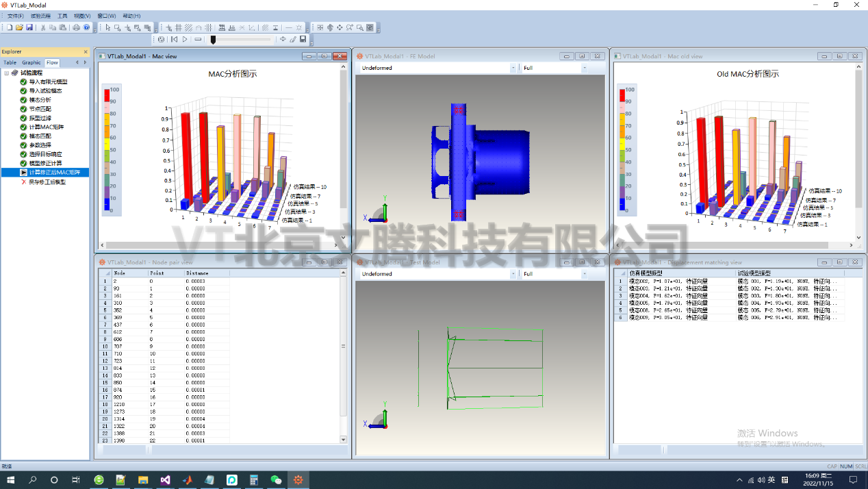Collapse the 试验流程 tree node
This screenshot has height=489, width=868.
tap(6, 73)
